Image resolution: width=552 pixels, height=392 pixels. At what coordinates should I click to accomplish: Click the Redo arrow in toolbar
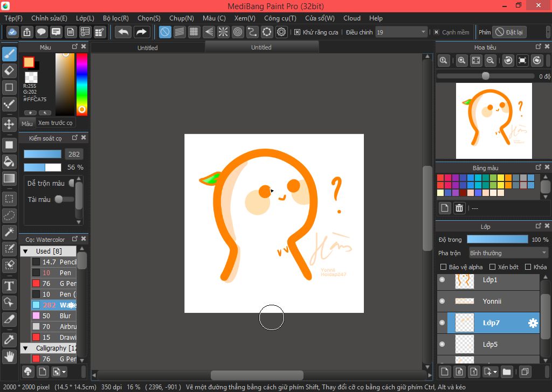click(141, 32)
